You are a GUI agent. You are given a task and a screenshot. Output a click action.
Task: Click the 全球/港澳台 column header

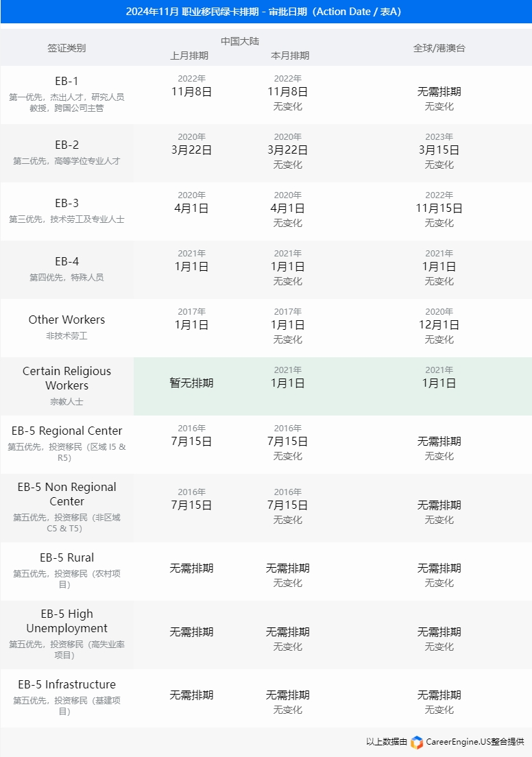439,48
